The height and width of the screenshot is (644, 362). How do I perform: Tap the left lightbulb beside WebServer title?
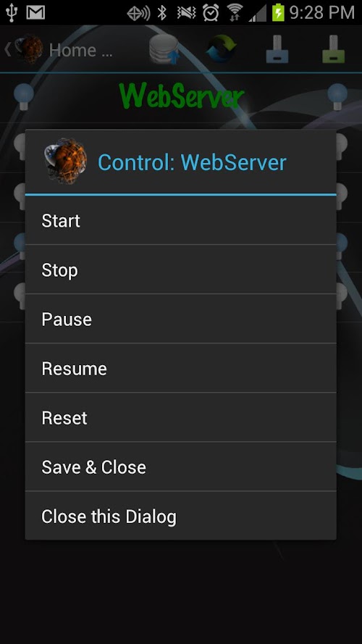[24, 97]
